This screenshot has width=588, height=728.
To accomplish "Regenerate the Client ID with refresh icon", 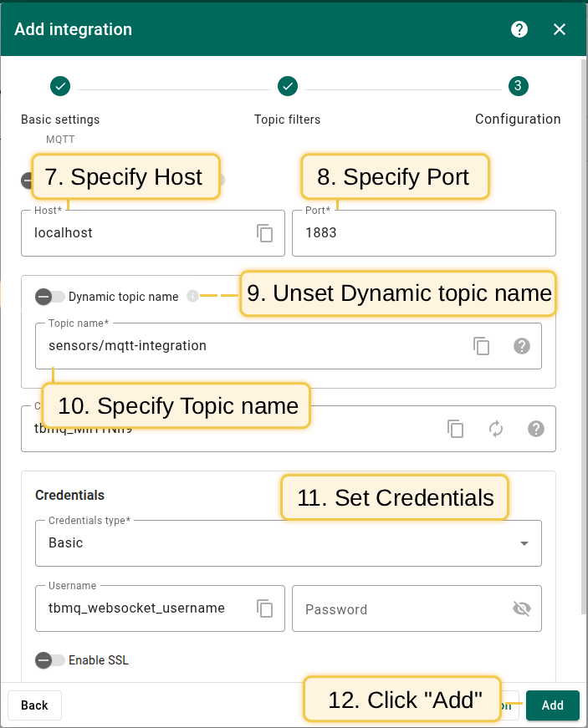I will tap(496, 429).
